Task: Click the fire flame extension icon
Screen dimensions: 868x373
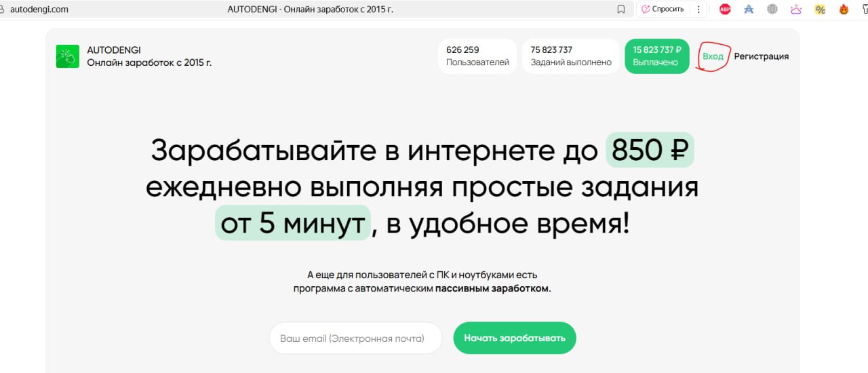Action: pos(844,9)
